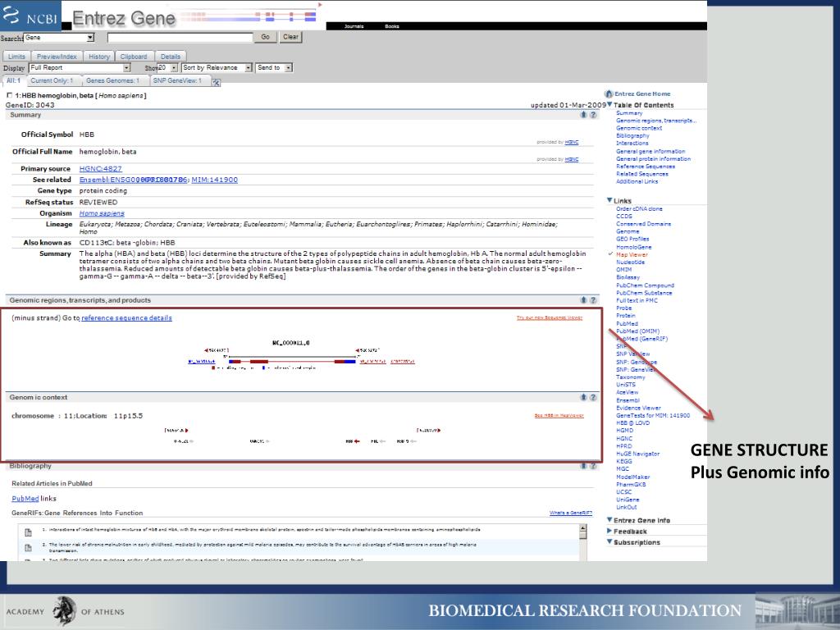Screen dimensions: 840x630
Task: Click What's a GeneRIF? link
Action: 571,513
